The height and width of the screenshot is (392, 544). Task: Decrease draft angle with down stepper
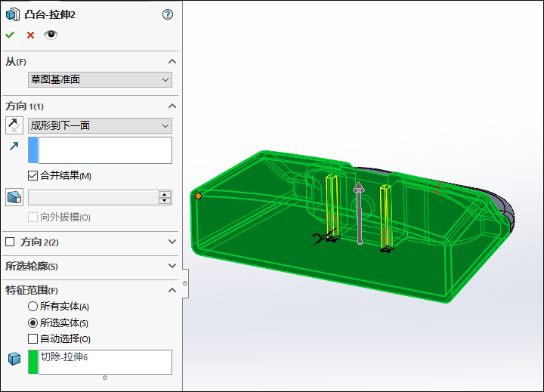coord(165,201)
